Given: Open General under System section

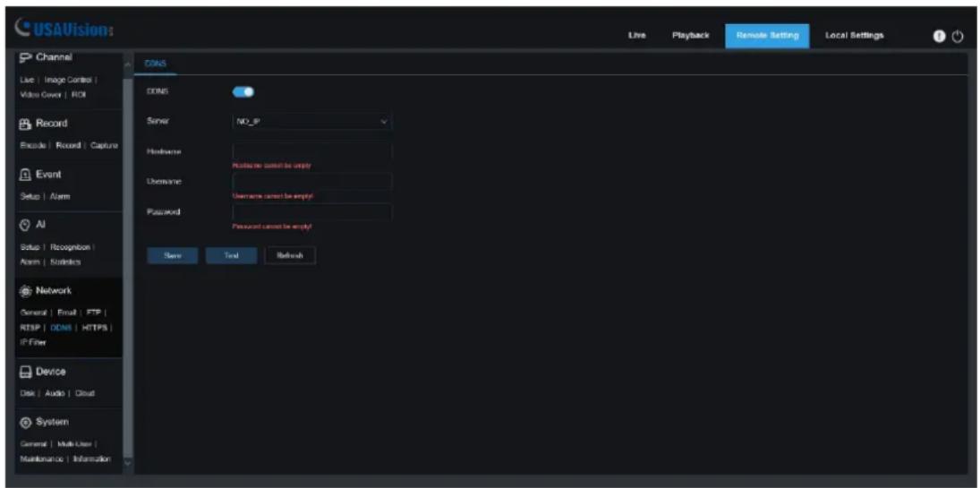Looking at the screenshot, I should [x=32, y=444].
